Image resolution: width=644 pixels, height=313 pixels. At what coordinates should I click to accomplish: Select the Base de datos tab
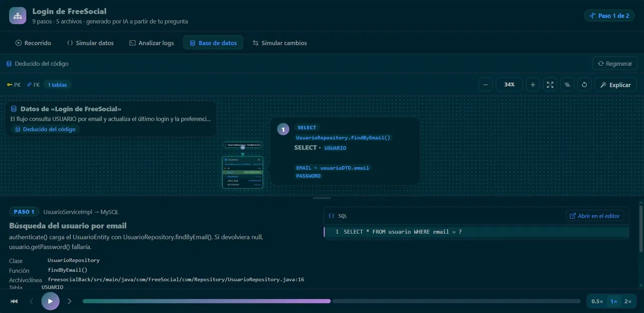tap(213, 43)
